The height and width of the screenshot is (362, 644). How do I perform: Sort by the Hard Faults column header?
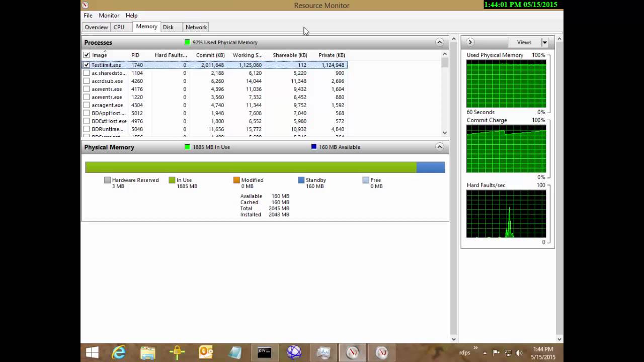click(x=171, y=55)
